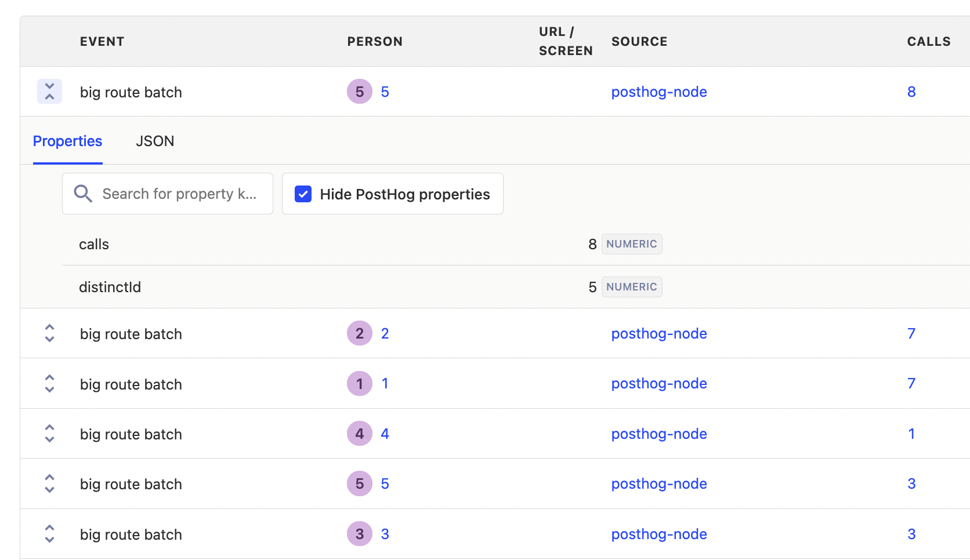The width and height of the screenshot is (970, 560).
Task: Click the calls value 8 in first row
Action: [x=911, y=92]
